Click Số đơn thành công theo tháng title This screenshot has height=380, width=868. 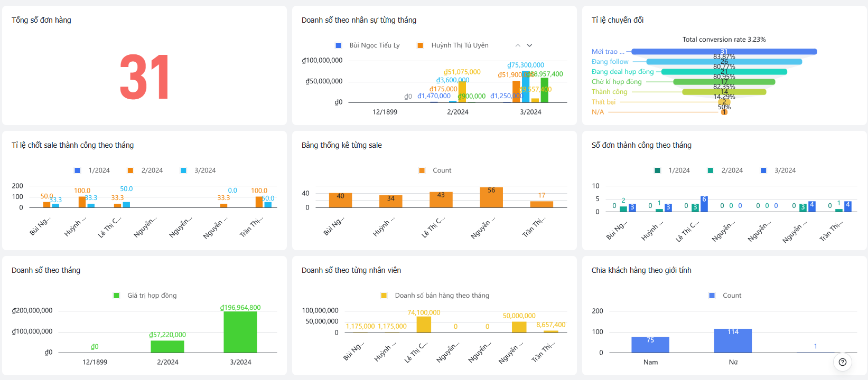[x=641, y=145]
